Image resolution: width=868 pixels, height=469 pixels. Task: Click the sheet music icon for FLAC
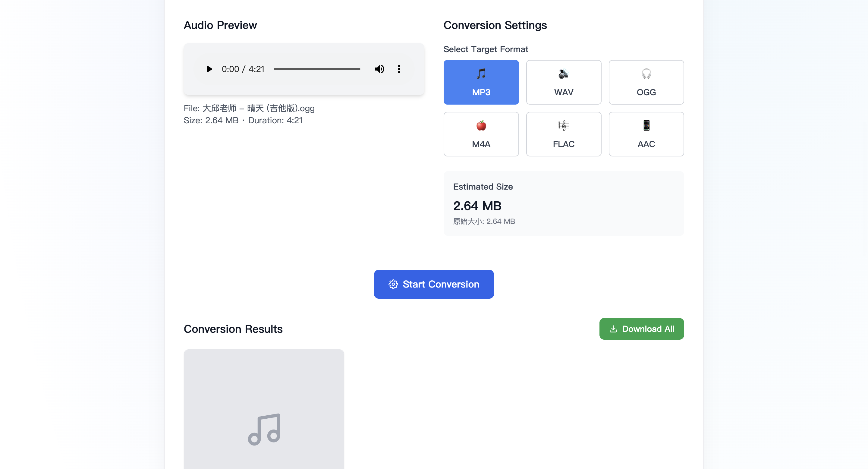[x=563, y=125]
